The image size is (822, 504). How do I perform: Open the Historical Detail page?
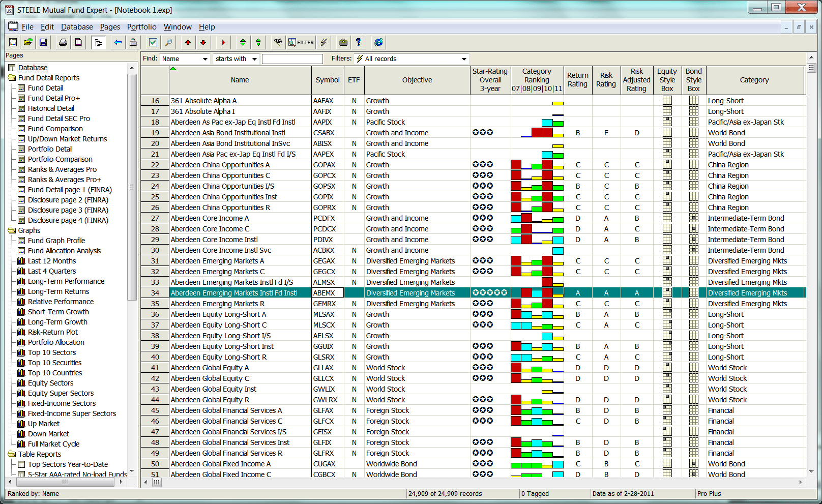pos(50,108)
